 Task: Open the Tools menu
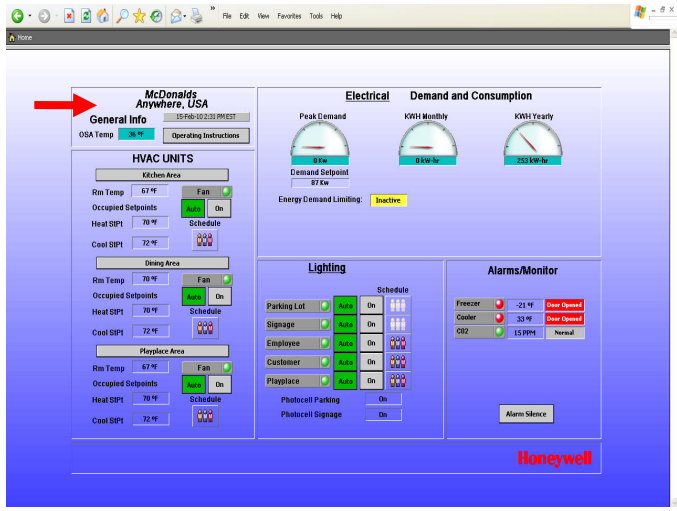coord(316,16)
